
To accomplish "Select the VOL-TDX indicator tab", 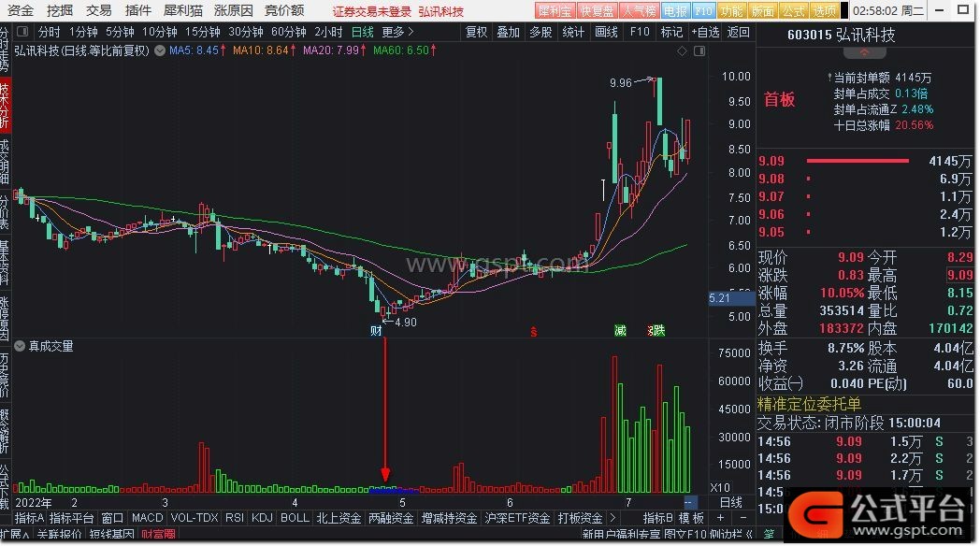I will [195, 518].
